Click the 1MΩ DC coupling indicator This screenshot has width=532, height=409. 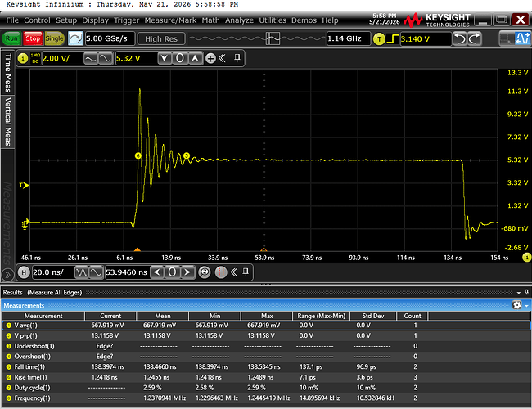click(35, 58)
